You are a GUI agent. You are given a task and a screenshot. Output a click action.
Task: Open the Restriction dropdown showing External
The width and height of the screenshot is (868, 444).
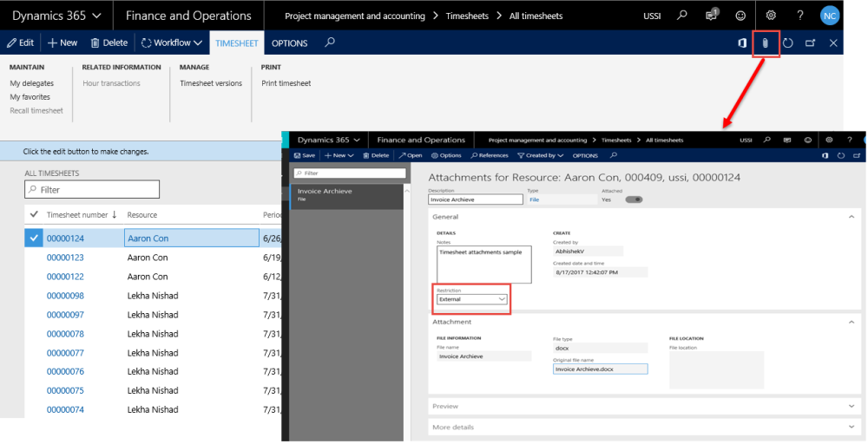(x=471, y=299)
